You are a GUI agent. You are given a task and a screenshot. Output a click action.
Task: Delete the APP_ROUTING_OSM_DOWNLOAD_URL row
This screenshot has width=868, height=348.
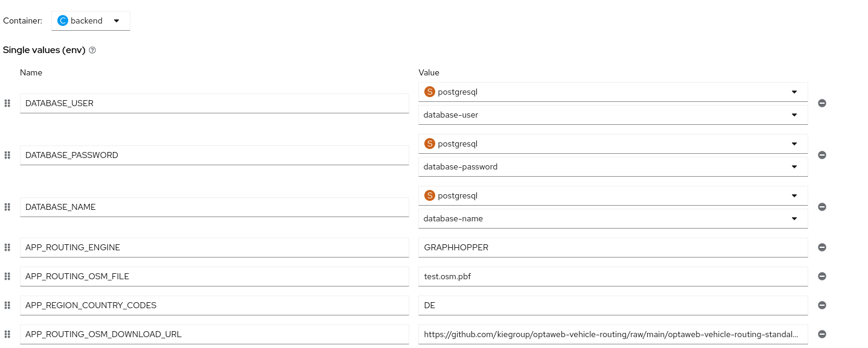pos(822,334)
